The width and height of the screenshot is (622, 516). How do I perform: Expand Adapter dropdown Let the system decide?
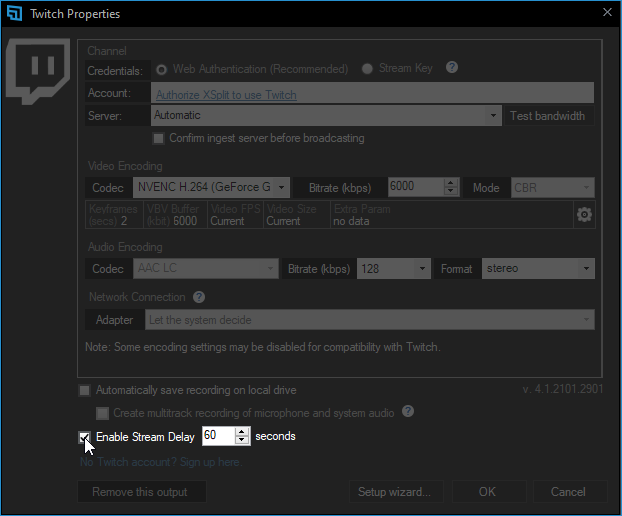tap(369, 320)
